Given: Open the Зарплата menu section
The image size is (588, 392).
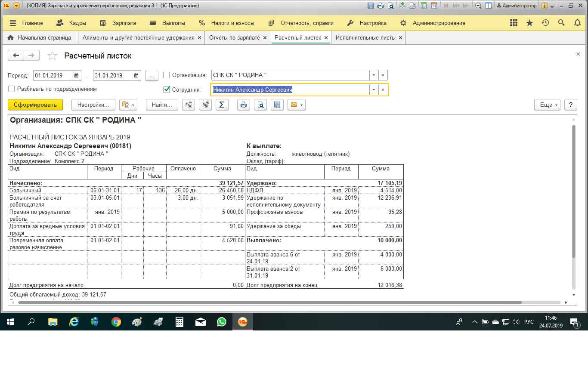Looking at the screenshot, I should coord(118,23).
